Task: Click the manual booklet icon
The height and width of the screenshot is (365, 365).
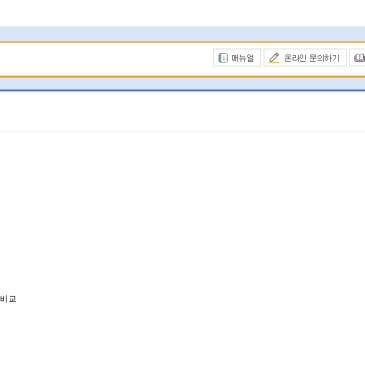Action: [223, 58]
